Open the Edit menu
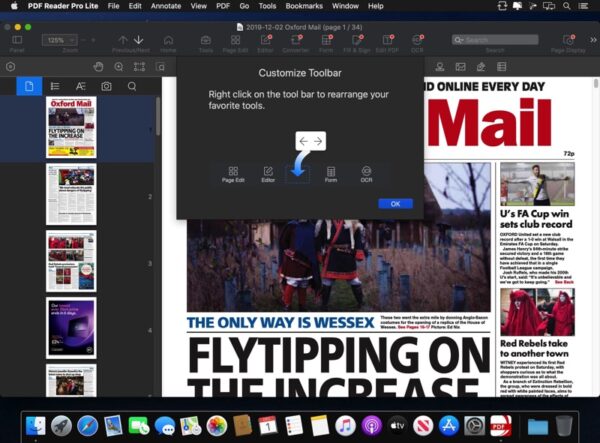Screen dimensions: 600x443 [x=135, y=6]
